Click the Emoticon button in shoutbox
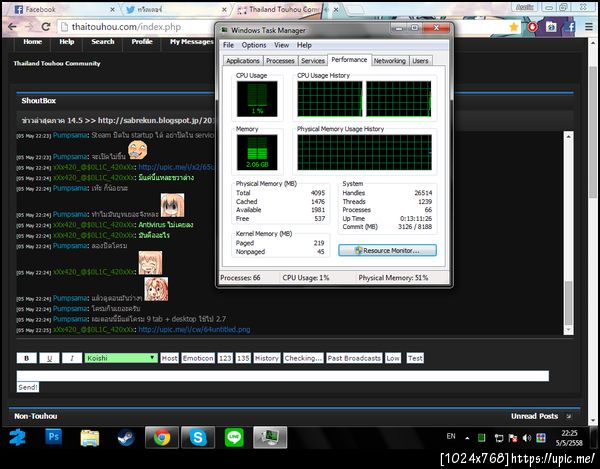This screenshot has width=600, height=469. [198, 358]
